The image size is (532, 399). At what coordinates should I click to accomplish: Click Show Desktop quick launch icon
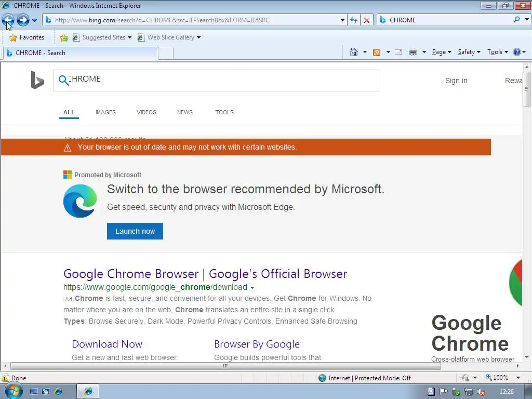34,392
